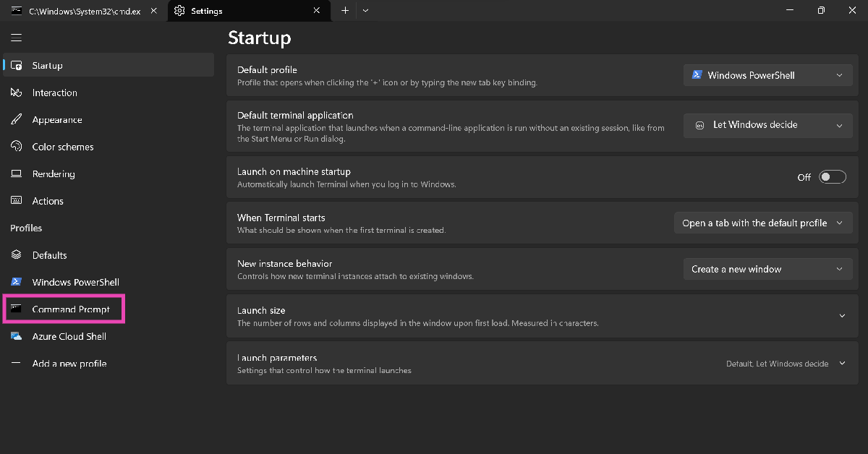Viewport: 868px width, 454px height.
Task: Open the hamburger navigation menu
Action: [17, 38]
